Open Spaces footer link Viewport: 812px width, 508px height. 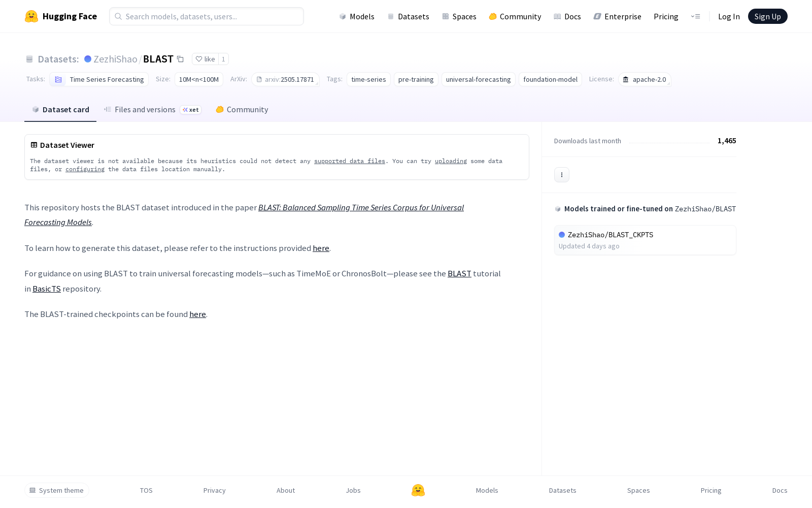click(638, 490)
